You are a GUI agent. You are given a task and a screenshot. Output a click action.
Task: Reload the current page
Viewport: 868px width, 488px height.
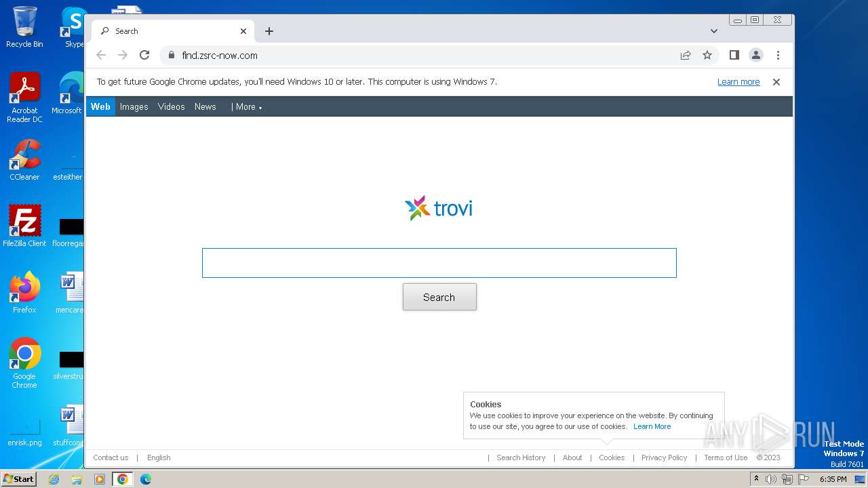point(144,55)
